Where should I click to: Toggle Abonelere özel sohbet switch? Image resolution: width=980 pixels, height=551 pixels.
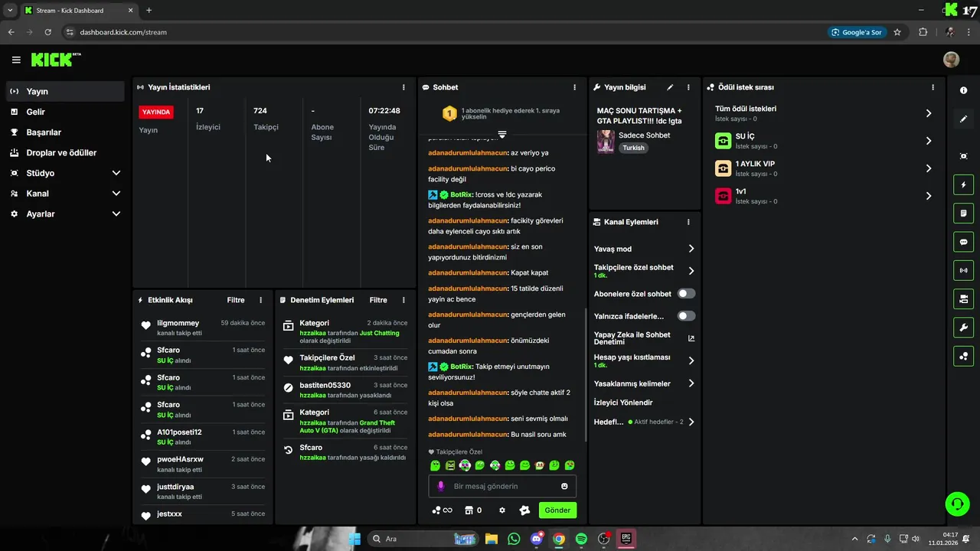coord(686,294)
